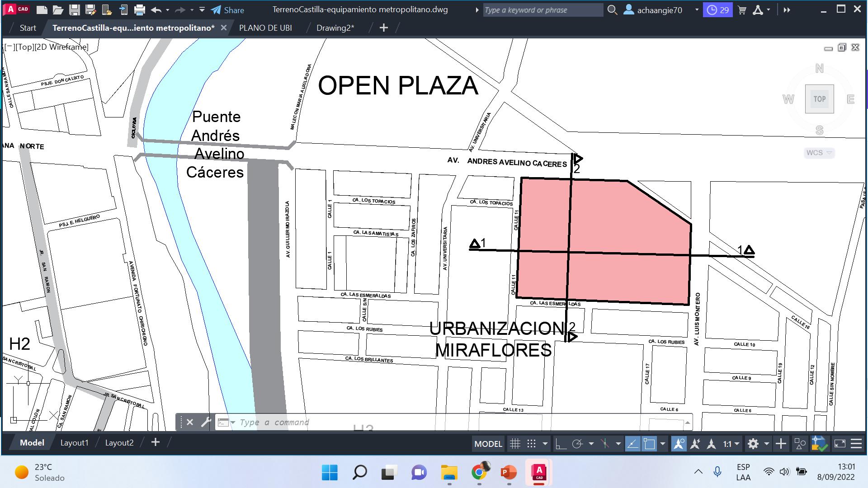Open command line customize wrench

[x=206, y=422]
